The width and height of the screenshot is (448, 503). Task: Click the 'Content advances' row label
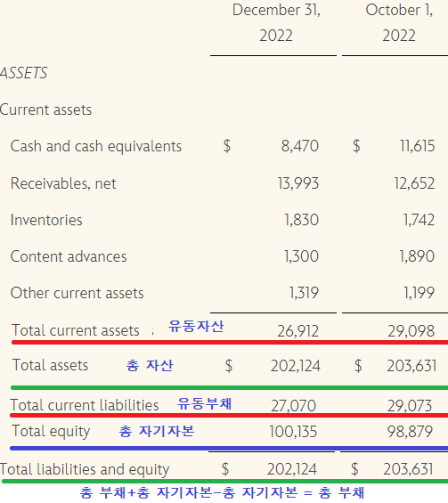[x=69, y=256]
